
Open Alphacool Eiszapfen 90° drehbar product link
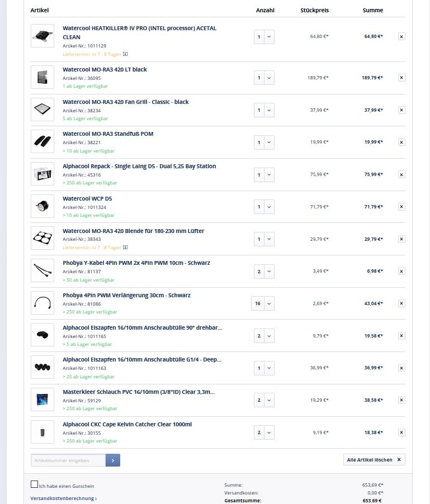142,327
